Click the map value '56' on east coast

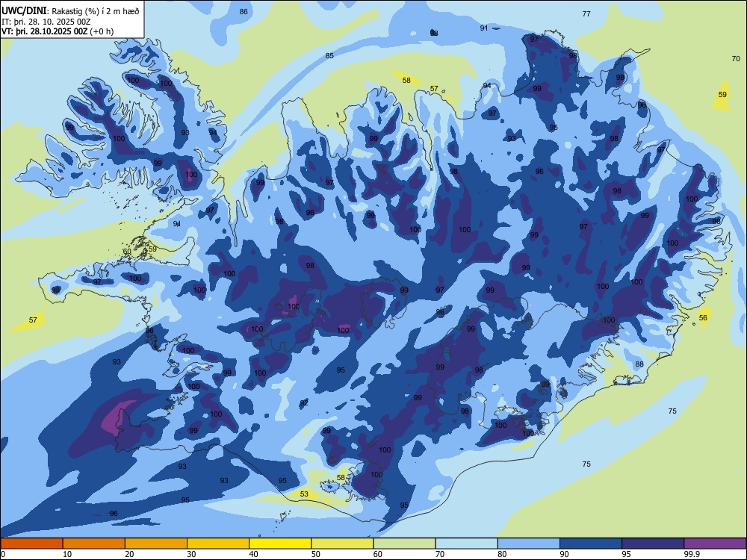(x=703, y=317)
